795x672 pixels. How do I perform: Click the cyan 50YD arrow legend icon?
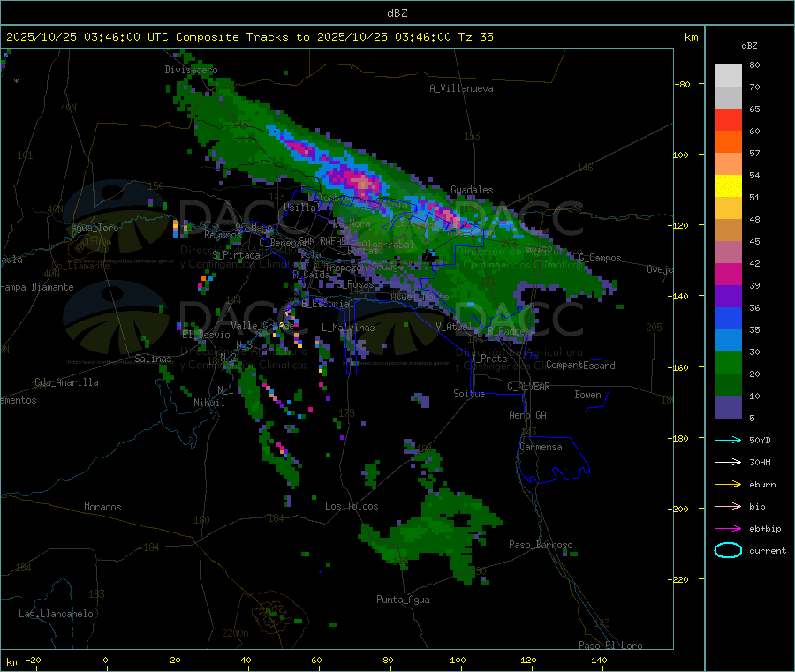pos(728,440)
